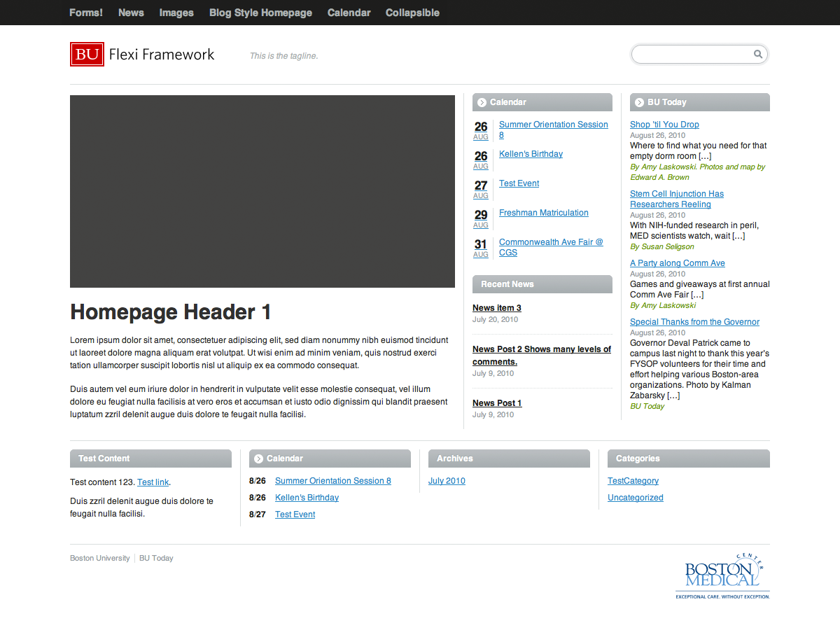Focus the search input field
Viewport: 840px width, 630px height.
[x=693, y=54]
